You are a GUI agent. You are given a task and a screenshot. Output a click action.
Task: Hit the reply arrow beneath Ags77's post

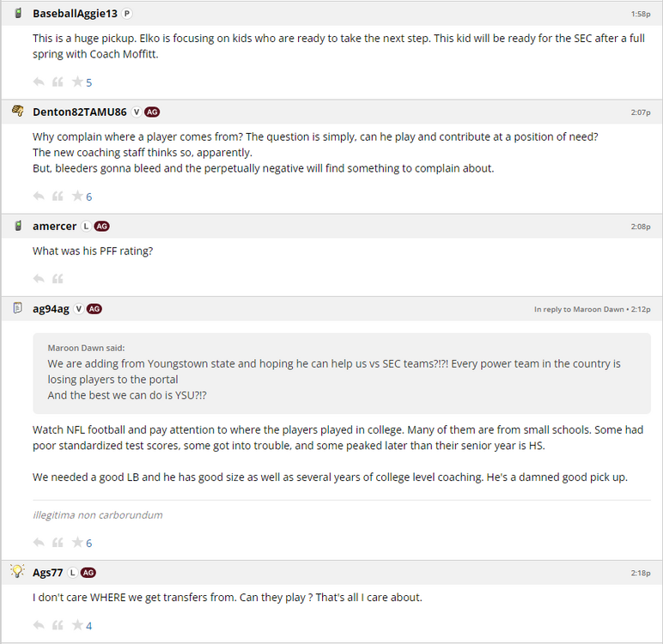[x=39, y=626]
